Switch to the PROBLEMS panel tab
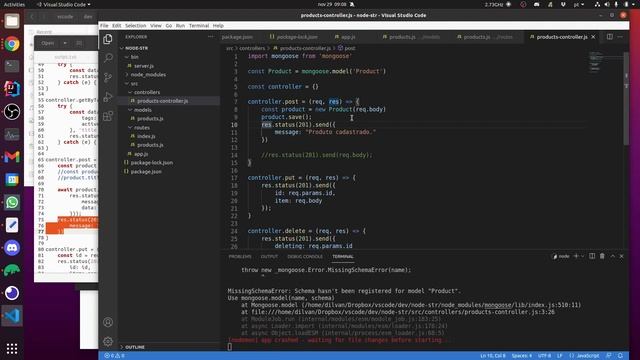 (x=240, y=256)
